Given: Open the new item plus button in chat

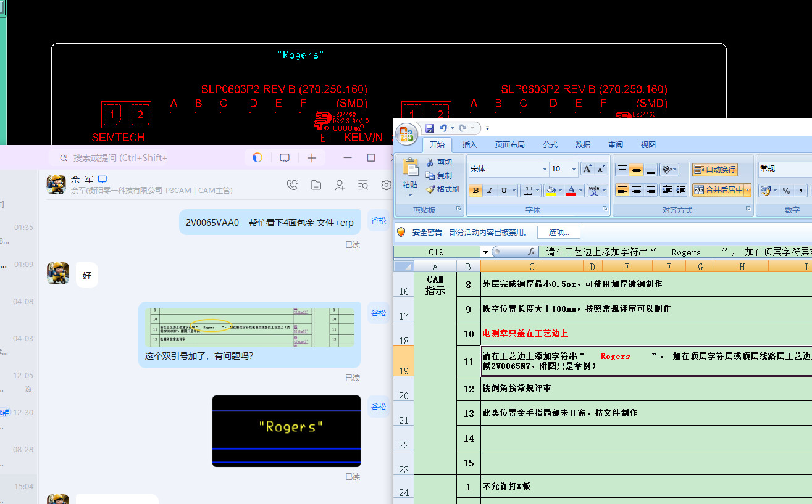Looking at the screenshot, I should (x=312, y=158).
